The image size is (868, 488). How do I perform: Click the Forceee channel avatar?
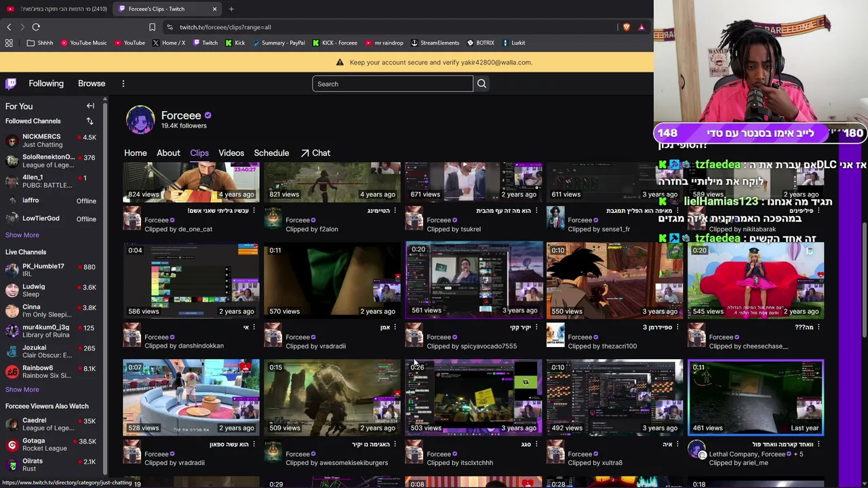point(140,119)
